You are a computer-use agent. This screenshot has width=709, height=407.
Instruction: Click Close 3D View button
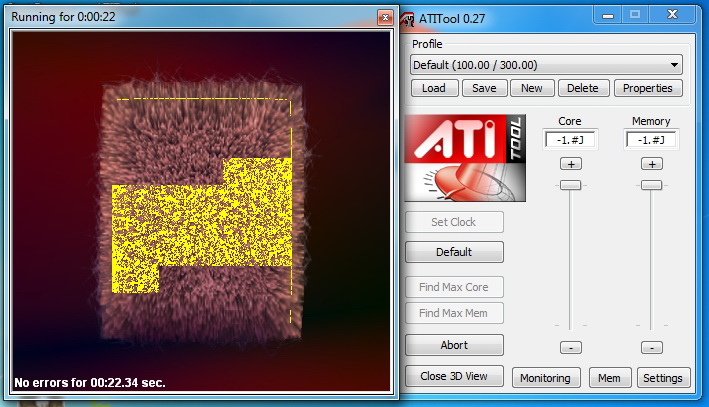point(454,377)
